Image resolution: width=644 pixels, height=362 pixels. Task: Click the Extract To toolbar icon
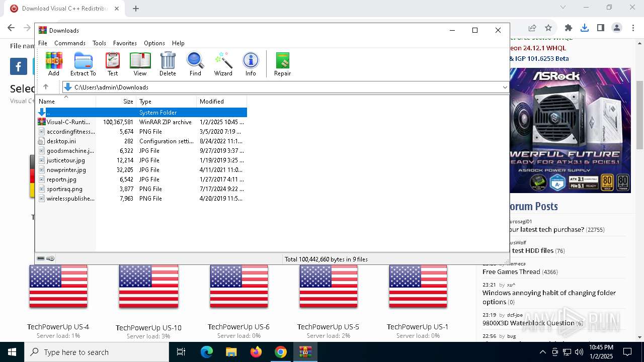(x=83, y=64)
